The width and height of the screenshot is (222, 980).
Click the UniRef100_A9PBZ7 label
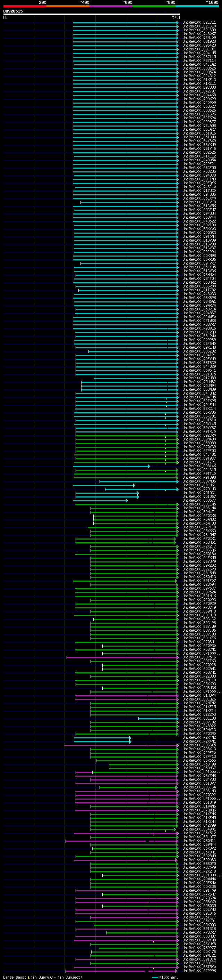199,122
